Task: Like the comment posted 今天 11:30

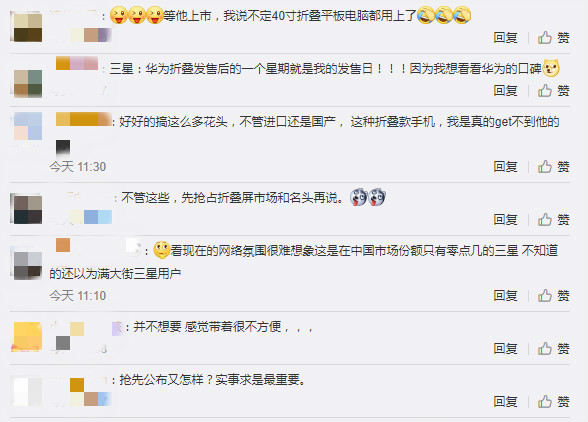Action: [x=554, y=167]
